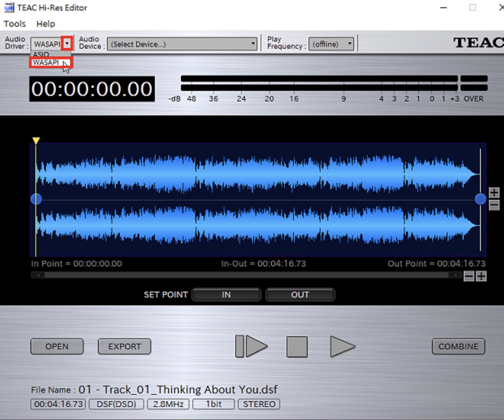Click the COMBINE button
The height and width of the screenshot is (420, 504).
pyautogui.click(x=458, y=346)
